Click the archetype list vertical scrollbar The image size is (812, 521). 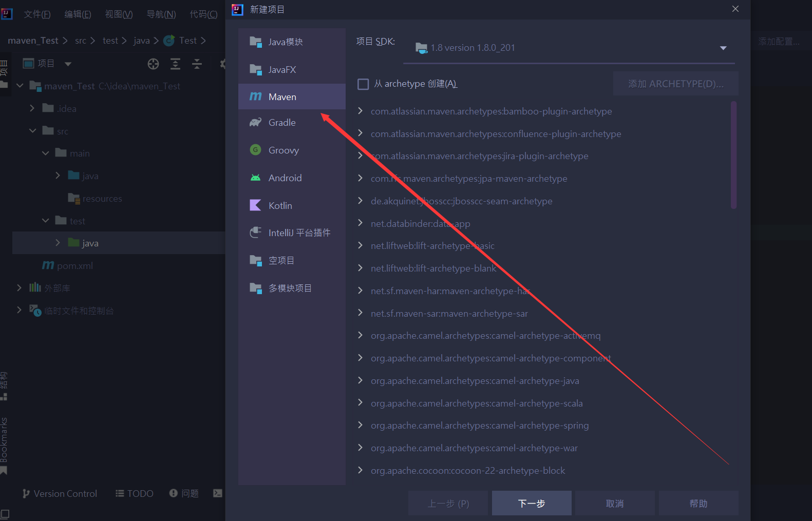(x=733, y=155)
